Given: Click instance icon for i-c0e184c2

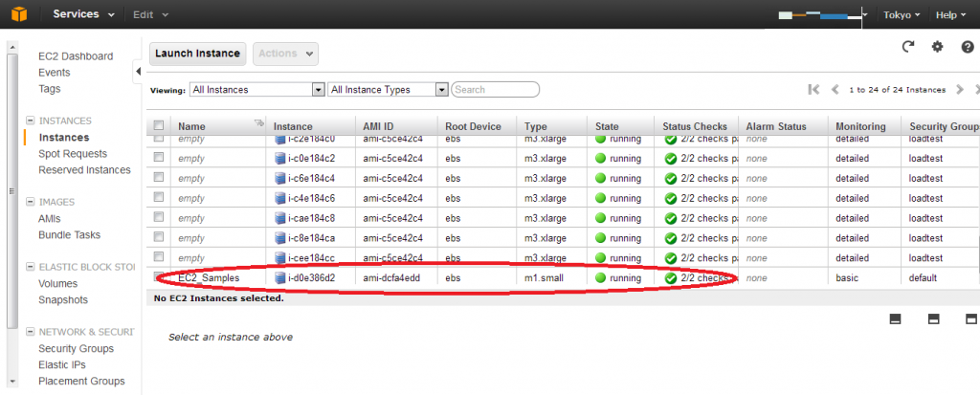Looking at the screenshot, I should [280, 158].
